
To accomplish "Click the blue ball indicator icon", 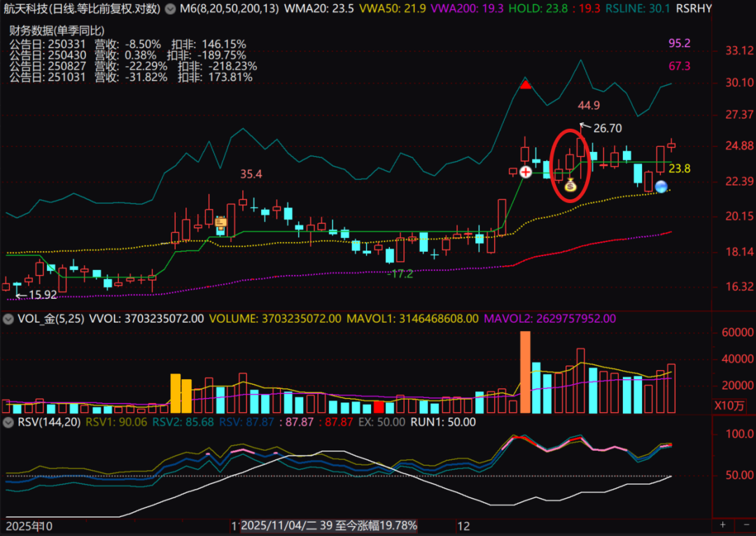I will point(661,187).
